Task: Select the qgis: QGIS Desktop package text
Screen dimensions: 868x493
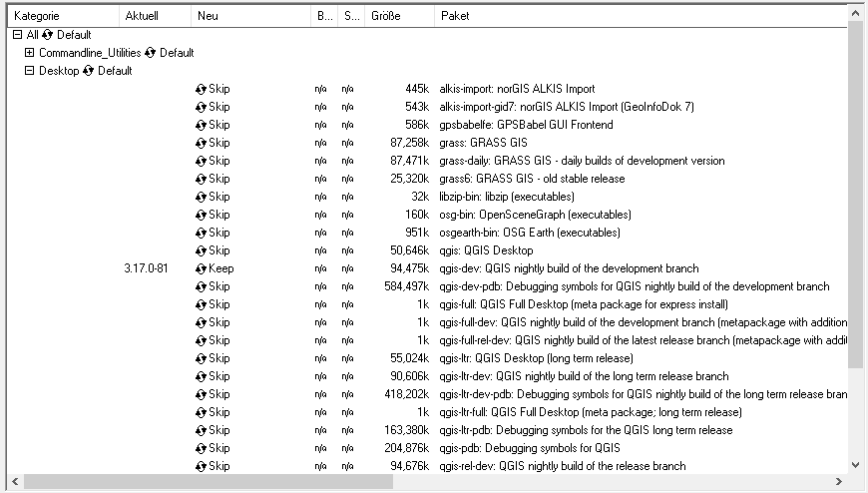Action: [x=486, y=250]
